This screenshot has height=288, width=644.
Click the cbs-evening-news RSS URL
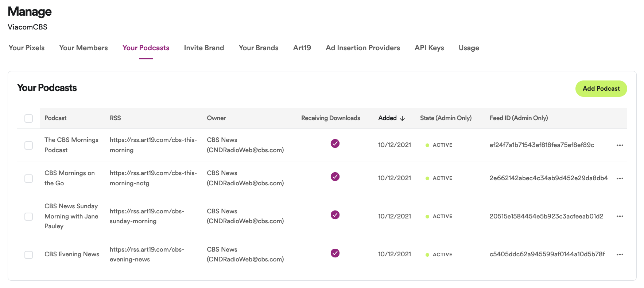[x=147, y=254]
